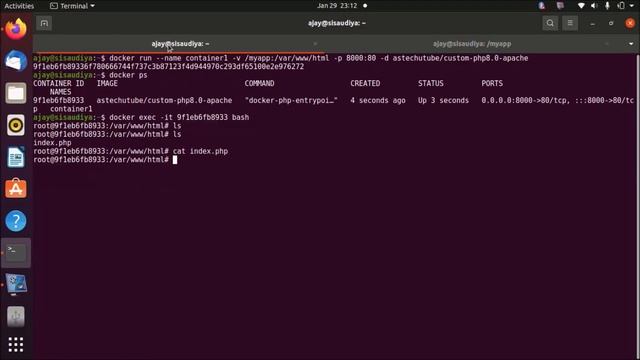Click the 'CONTAINER ID' column header
Screen dimensions: 640x360
click(x=58, y=83)
